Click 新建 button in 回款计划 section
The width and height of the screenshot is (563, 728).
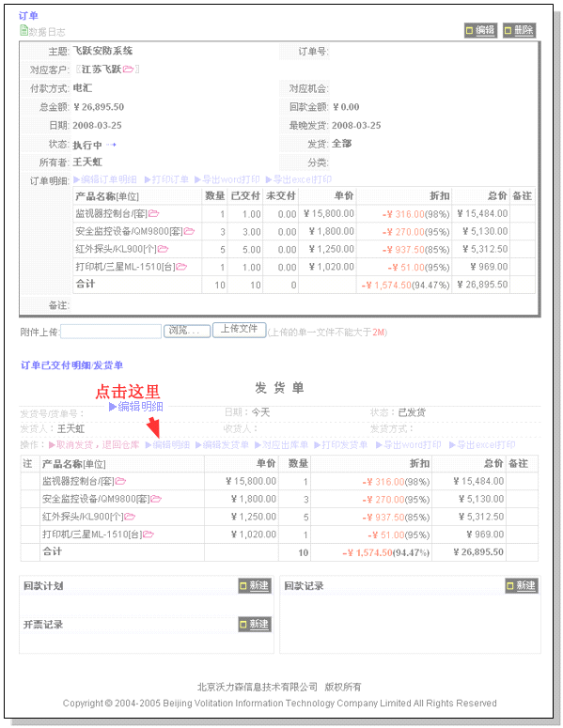255,586
